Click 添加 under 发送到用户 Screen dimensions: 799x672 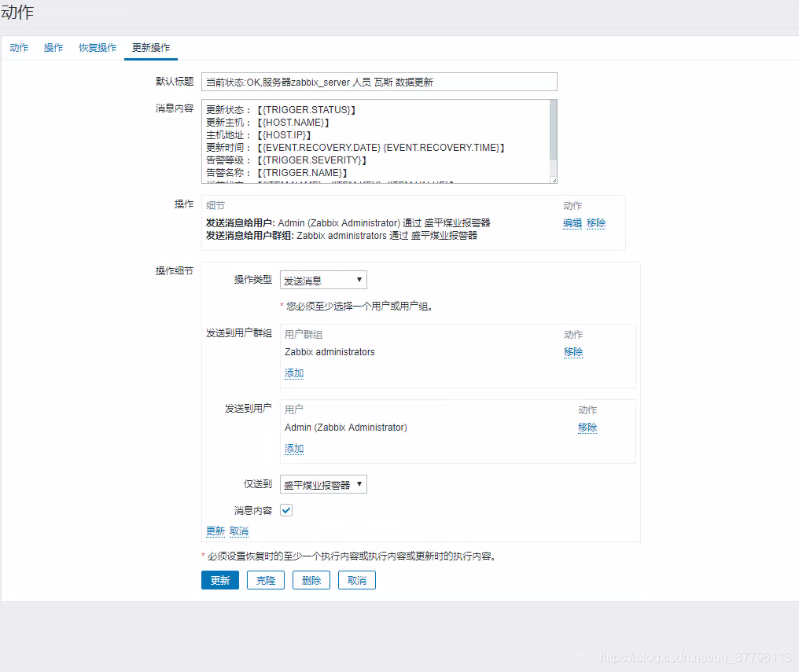pyautogui.click(x=294, y=449)
